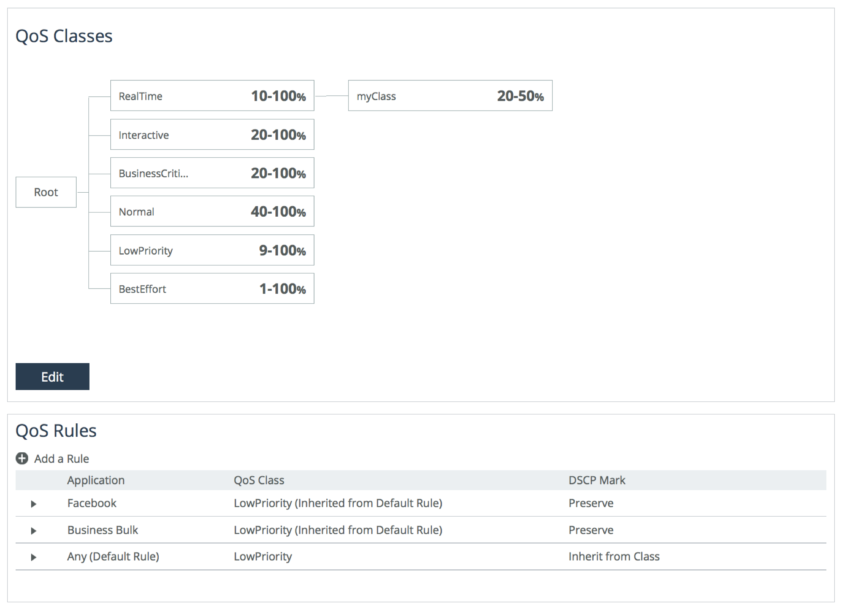Screen dimensions: 842x616
Task: Select the myClass child class box
Action: pos(450,96)
